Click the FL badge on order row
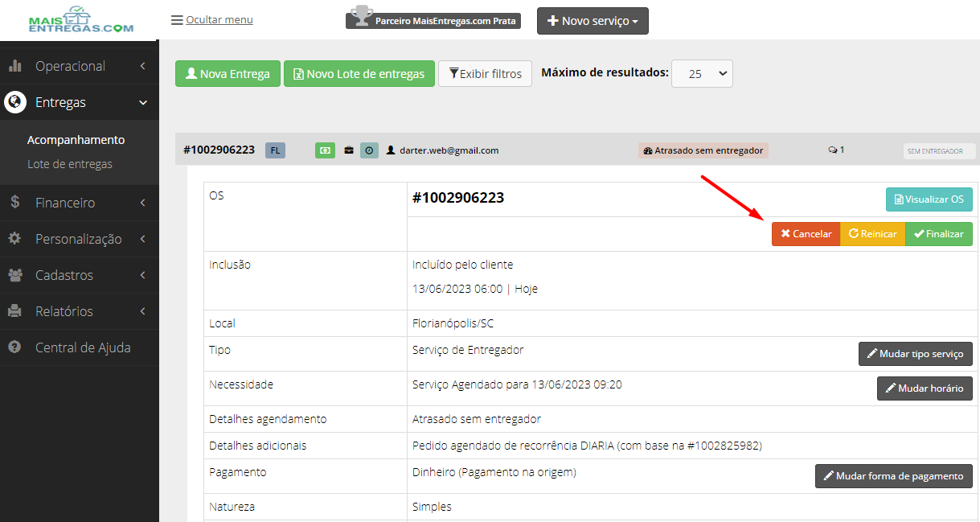Screen dimensions: 980x522 tap(275, 150)
